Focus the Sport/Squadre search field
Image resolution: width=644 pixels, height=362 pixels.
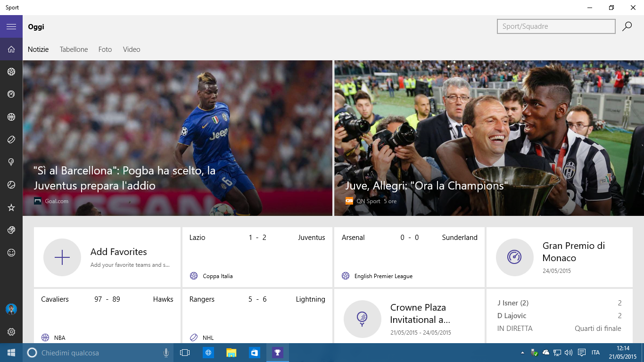tap(556, 26)
